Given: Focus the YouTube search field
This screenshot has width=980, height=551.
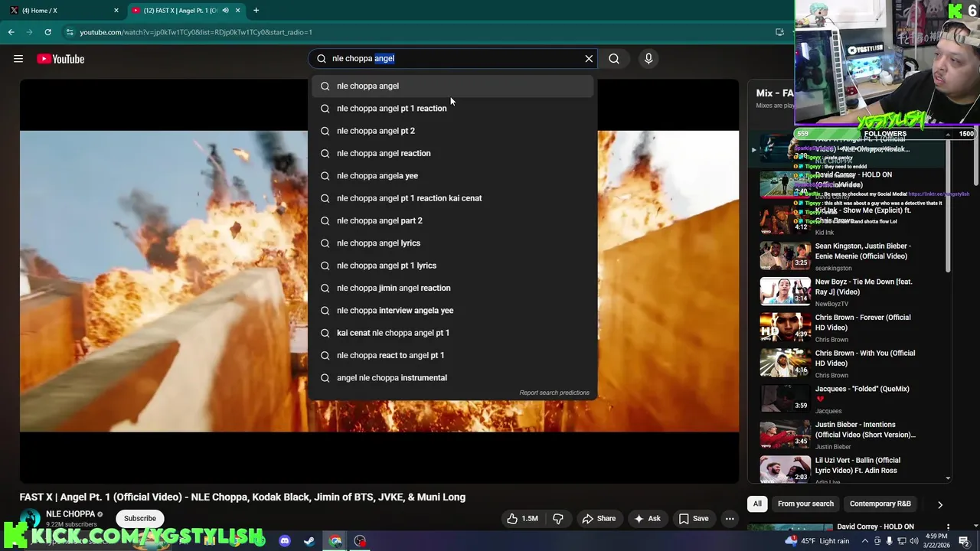Looking at the screenshot, I should 454,58.
